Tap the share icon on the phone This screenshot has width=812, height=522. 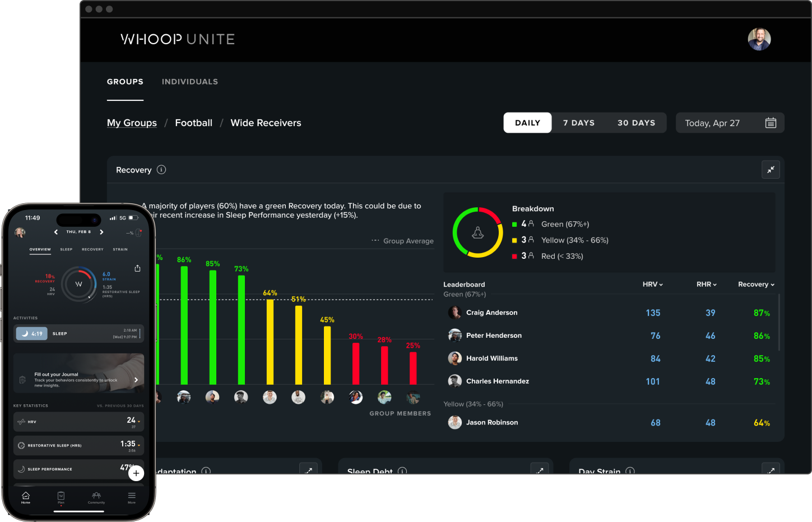pyautogui.click(x=137, y=268)
